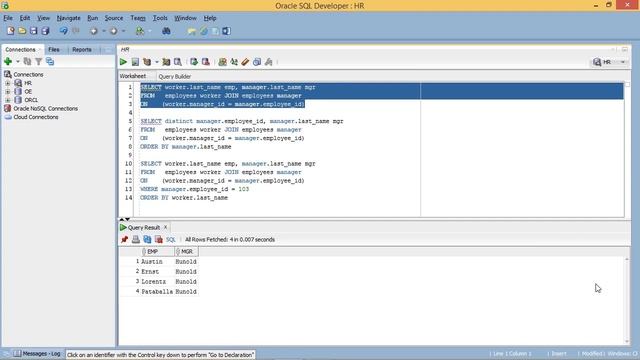
Task: Click the Rollback icon in worksheet toolbar
Action: (x=206, y=62)
